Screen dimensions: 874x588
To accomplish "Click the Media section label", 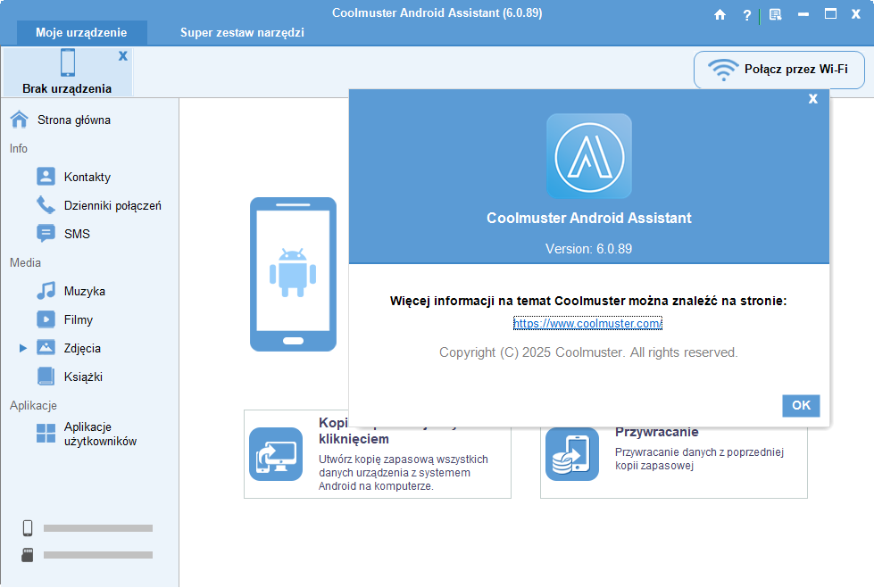I will point(25,262).
